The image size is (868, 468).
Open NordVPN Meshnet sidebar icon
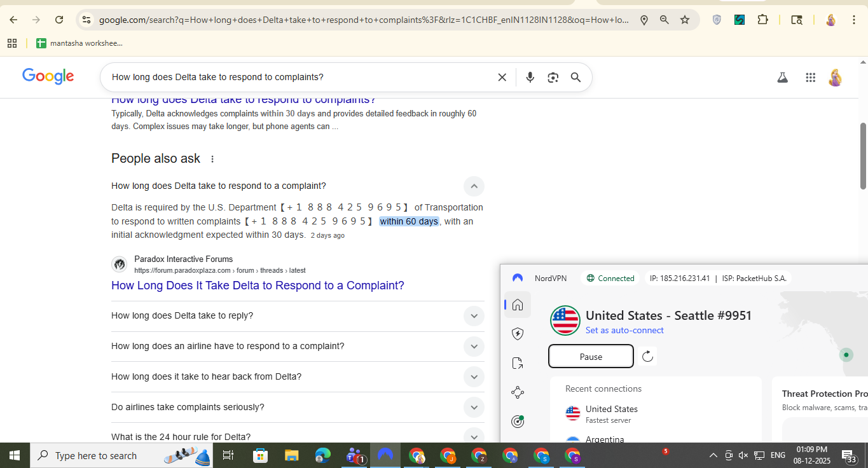(518, 392)
